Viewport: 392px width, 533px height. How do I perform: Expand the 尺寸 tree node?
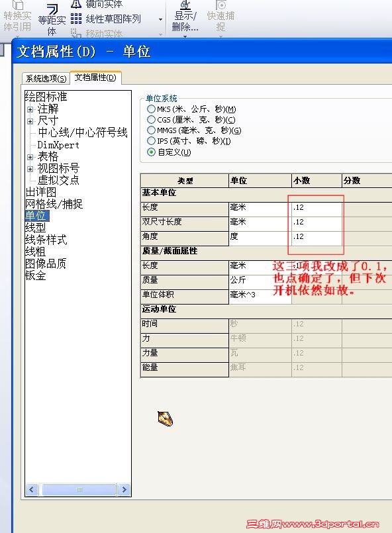[30, 121]
